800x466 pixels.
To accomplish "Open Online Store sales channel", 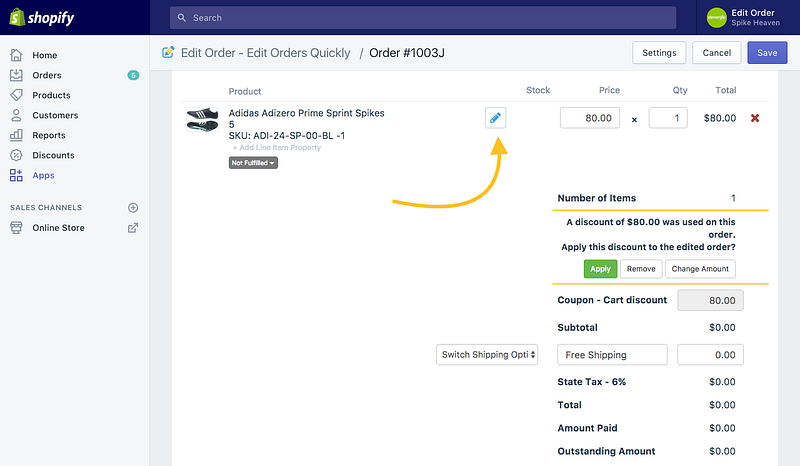I will pyautogui.click(x=58, y=228).
